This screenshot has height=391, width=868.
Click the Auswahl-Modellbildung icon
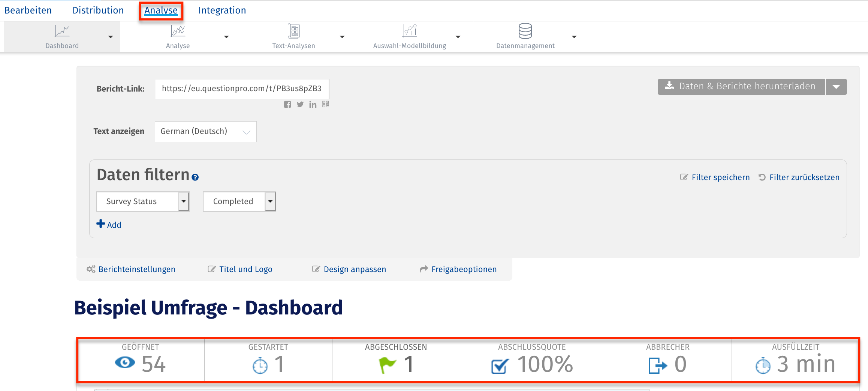tap(410, 31)
